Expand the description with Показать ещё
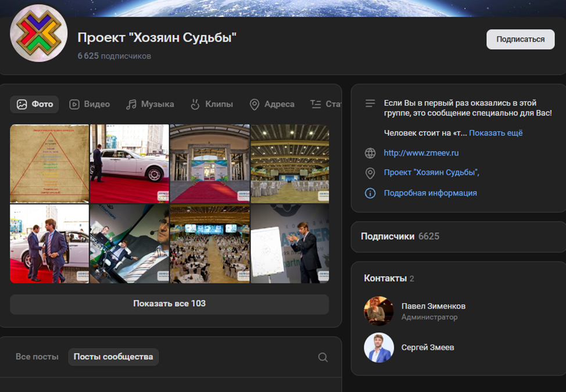This screenshot has width=566, height=392. point(496,133)
